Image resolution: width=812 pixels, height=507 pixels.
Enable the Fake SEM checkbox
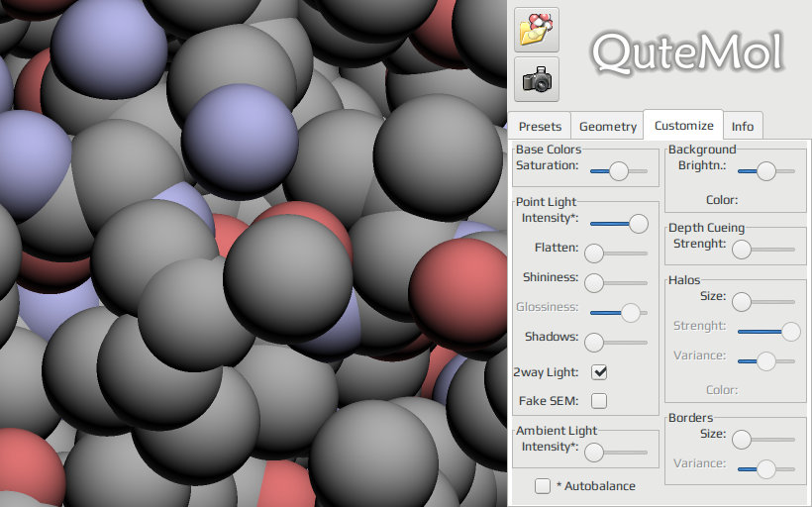point(599,400)
